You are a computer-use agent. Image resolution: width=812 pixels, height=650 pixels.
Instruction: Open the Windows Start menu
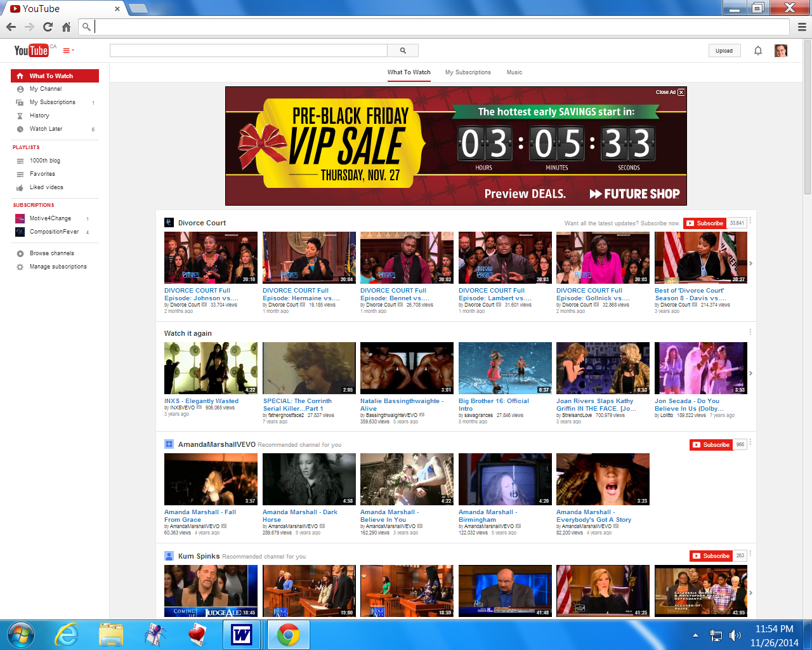click(x=20, y=635)
